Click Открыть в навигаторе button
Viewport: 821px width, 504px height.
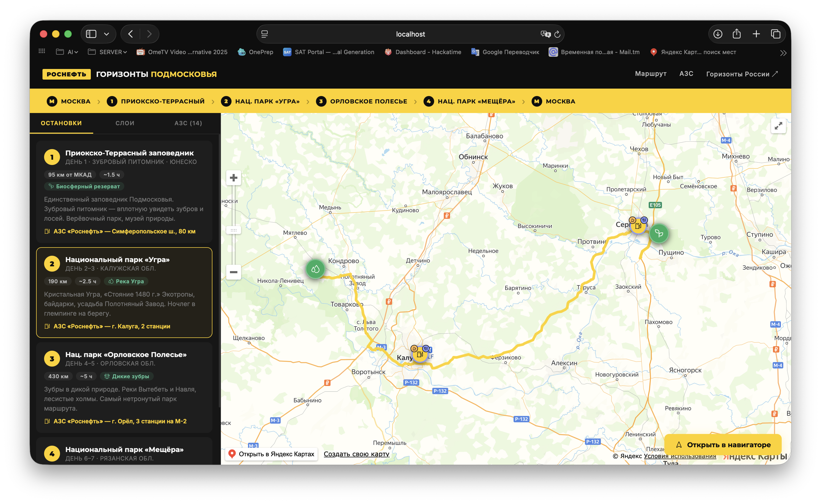coord(722,445)
